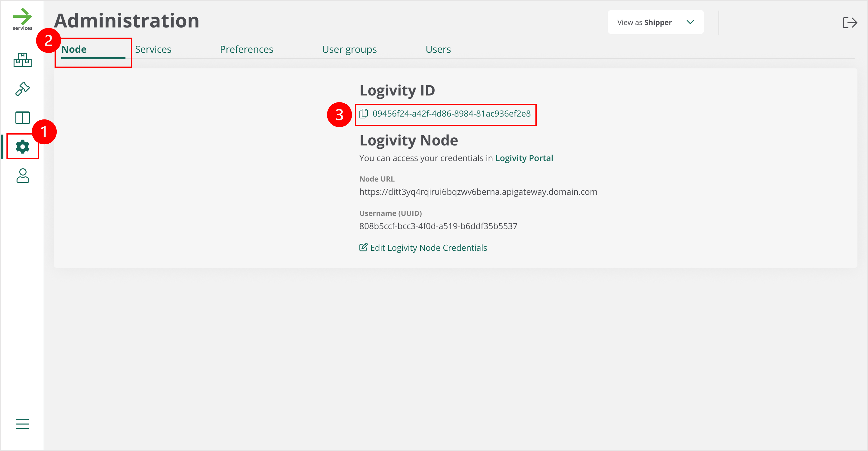Click the Logivity Node heading
Viewport: 868px width, 451px height.
[409, 141]
